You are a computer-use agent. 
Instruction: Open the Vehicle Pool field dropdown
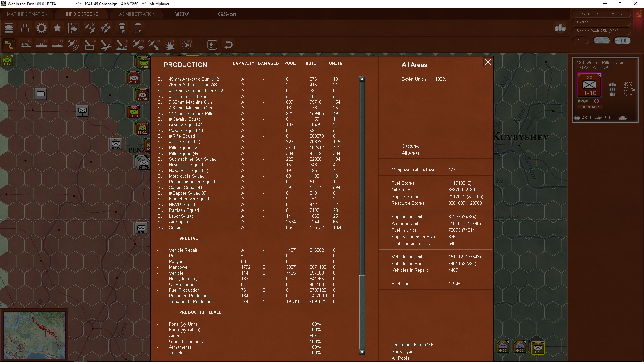click(x=601, y=31)
